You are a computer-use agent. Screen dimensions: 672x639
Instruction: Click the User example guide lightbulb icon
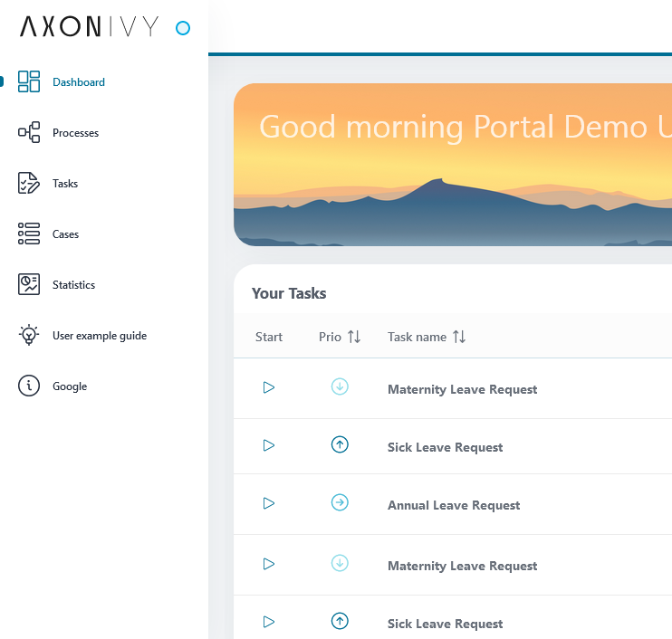tap(29, 336)
